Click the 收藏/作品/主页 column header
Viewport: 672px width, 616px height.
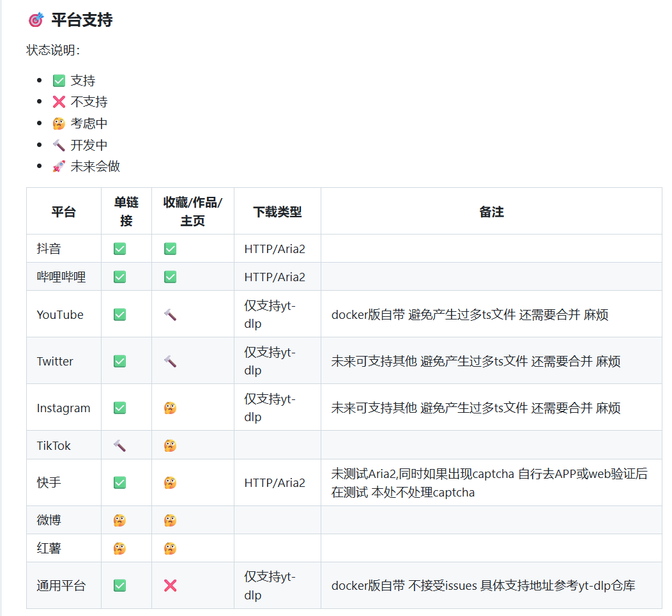tap(193, 212)
